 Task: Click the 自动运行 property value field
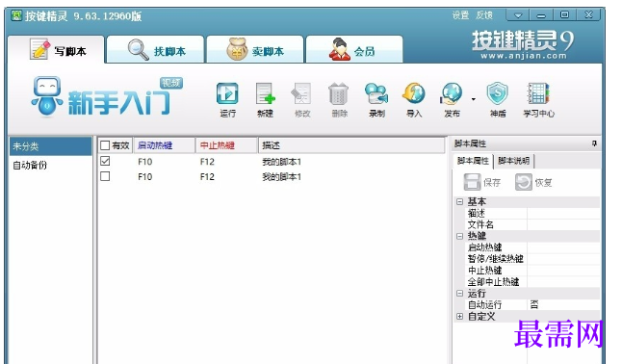tap(563, 304)
